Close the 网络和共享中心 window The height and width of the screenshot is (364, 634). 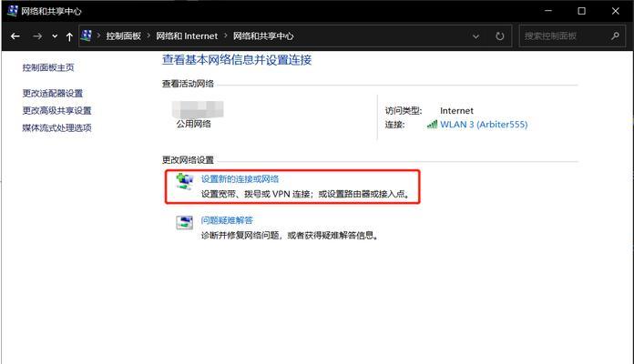tap(616, 11)
